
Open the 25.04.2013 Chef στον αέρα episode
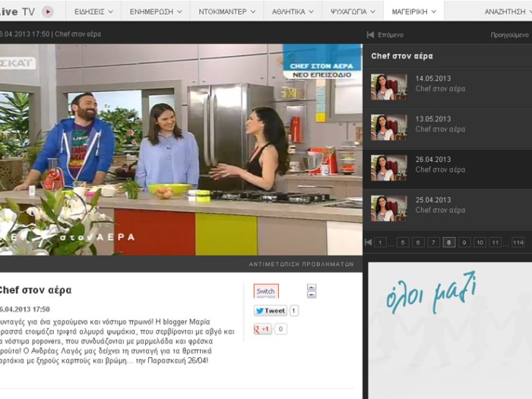click(x=440, y=205)
